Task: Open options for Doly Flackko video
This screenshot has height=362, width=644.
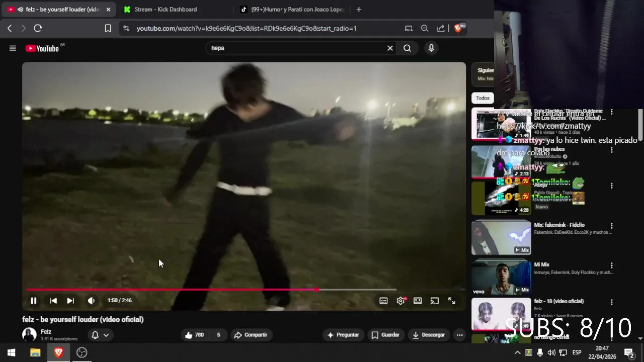Action: tap(612, 112)
